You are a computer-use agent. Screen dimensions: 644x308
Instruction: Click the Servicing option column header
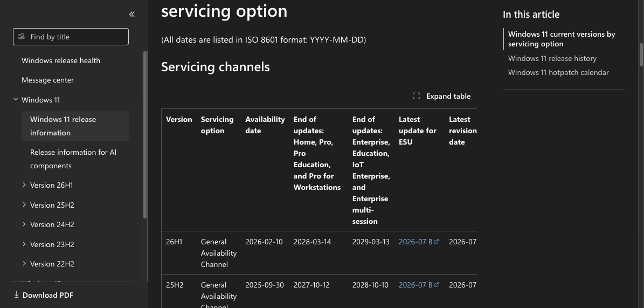click(x=217, y=125)
